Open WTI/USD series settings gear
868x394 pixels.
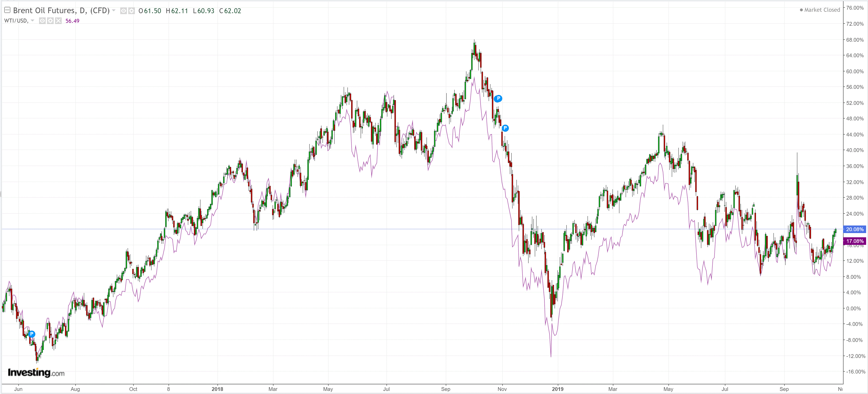50,21
